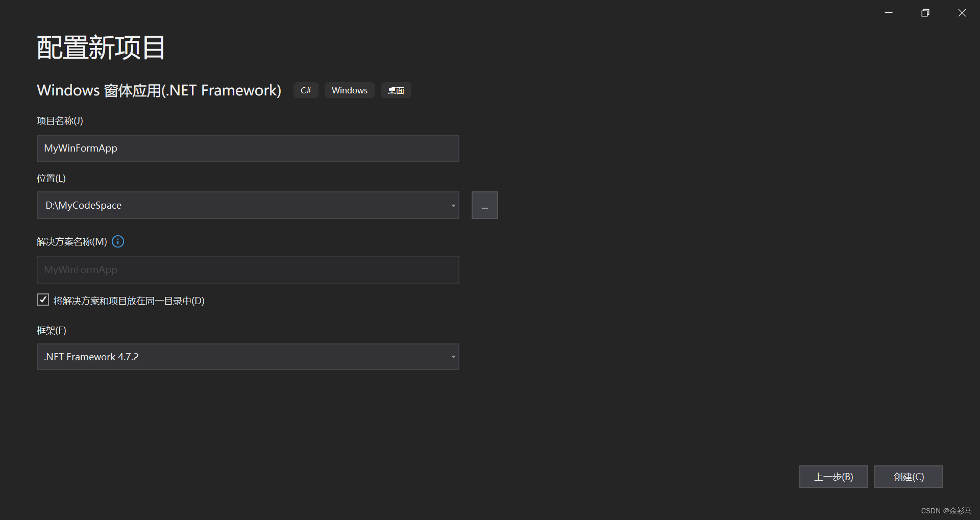980x520 pixels.
Task: Click the empty solution name field
Action: (248, 269)
